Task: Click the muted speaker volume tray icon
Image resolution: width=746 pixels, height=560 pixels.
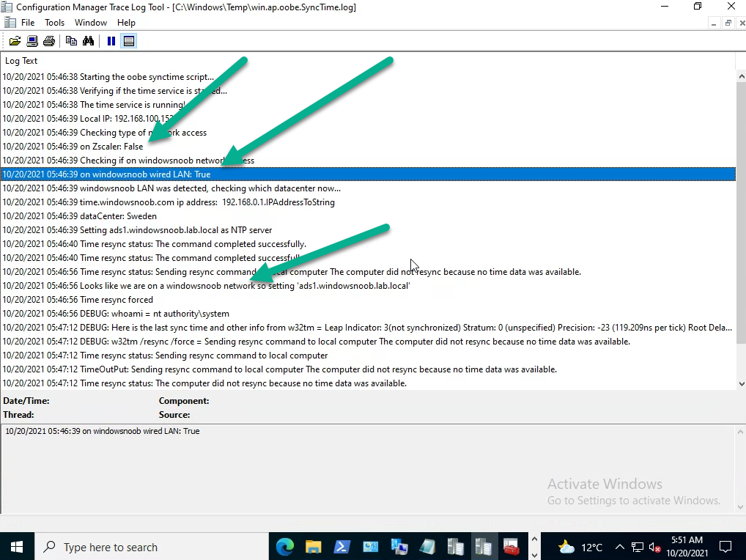Action: pos(654,548)
